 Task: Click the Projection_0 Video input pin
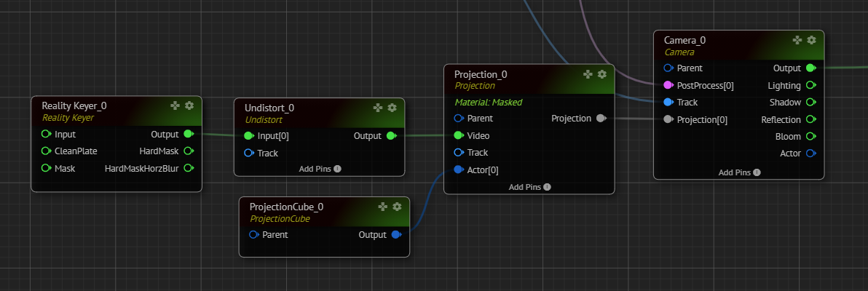coord(459,135)
